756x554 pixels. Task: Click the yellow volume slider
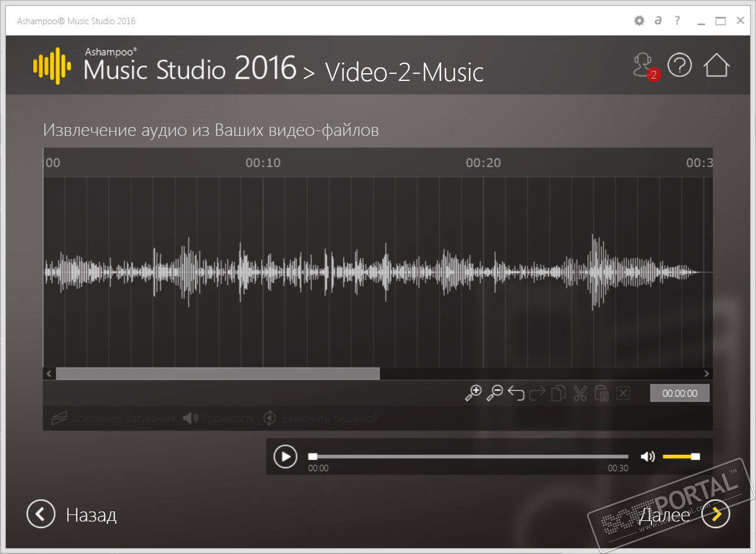tap(681, 457)
